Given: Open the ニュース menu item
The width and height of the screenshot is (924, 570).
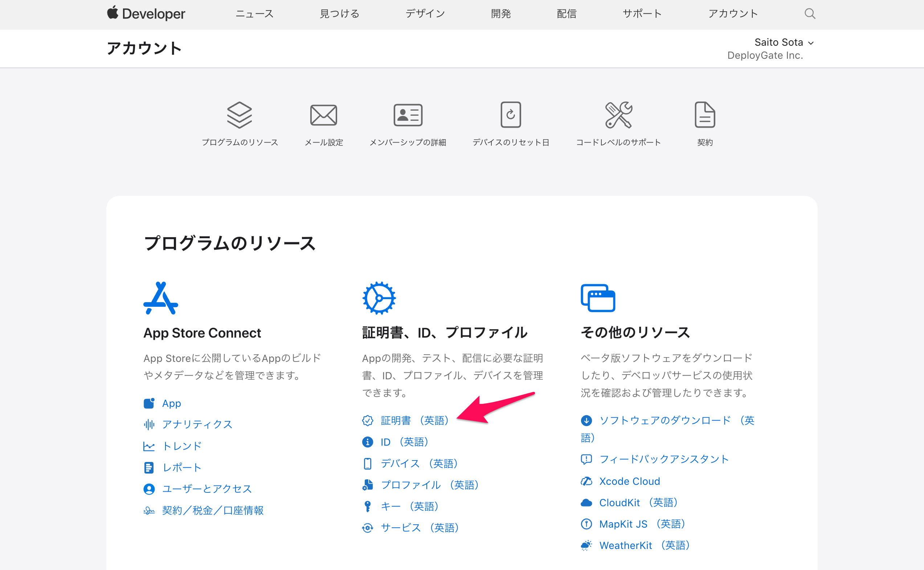Looking at the screenshot, I should tap(254, 13).
